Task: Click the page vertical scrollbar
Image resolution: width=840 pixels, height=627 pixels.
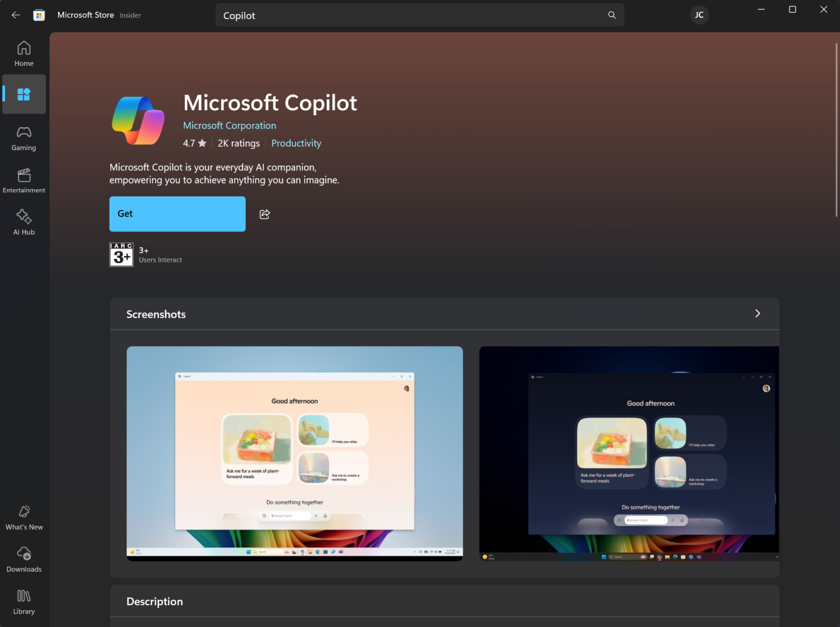Action: click(x=836, y=130)
